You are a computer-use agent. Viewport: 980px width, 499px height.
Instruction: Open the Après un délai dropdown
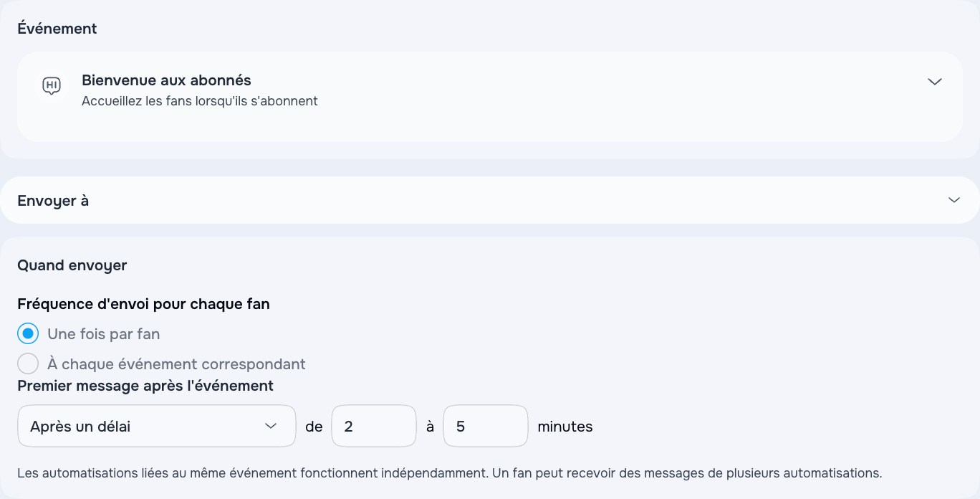click(x=156, y=426)
